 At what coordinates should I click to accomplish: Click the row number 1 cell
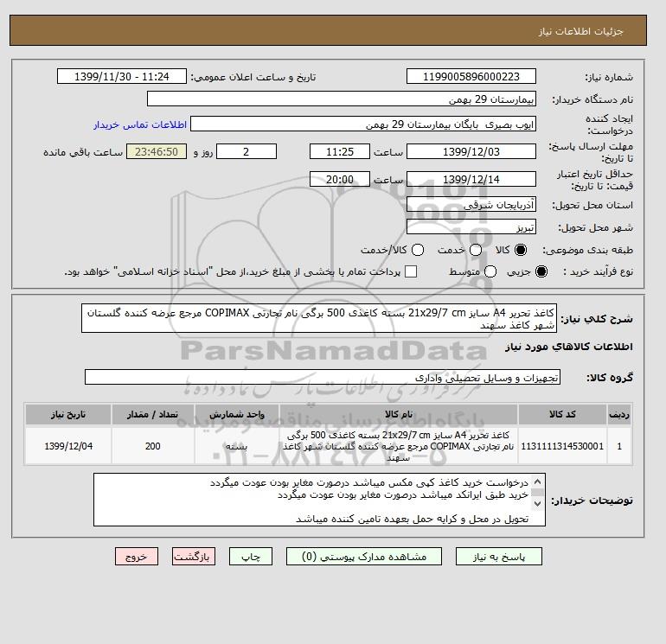point(618,446)
